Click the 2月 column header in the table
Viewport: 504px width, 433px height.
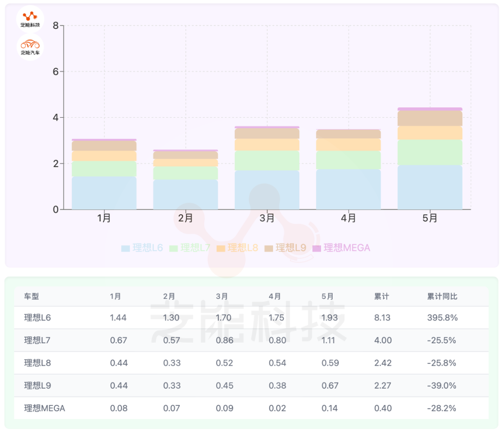coord(169,296)
